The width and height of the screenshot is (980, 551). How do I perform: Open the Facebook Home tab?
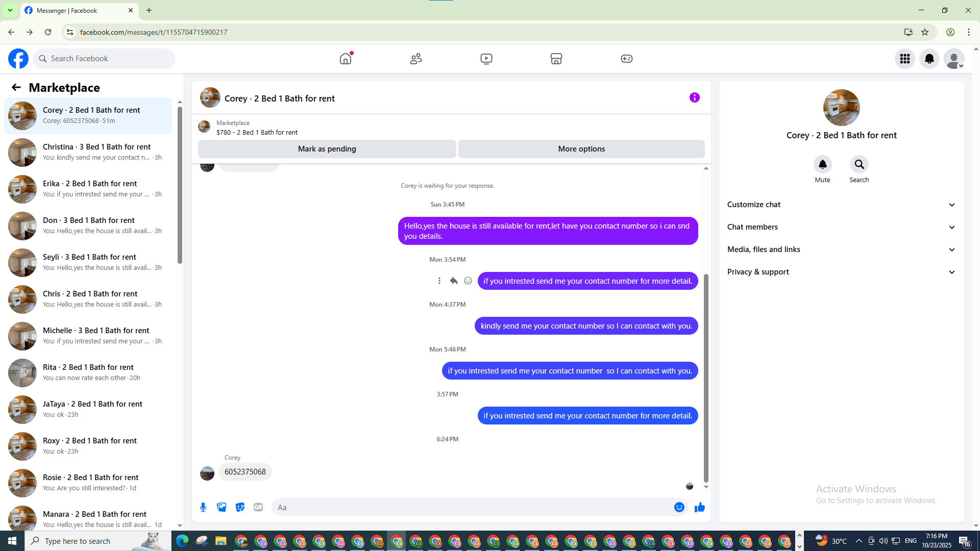[x=346, y=59]
